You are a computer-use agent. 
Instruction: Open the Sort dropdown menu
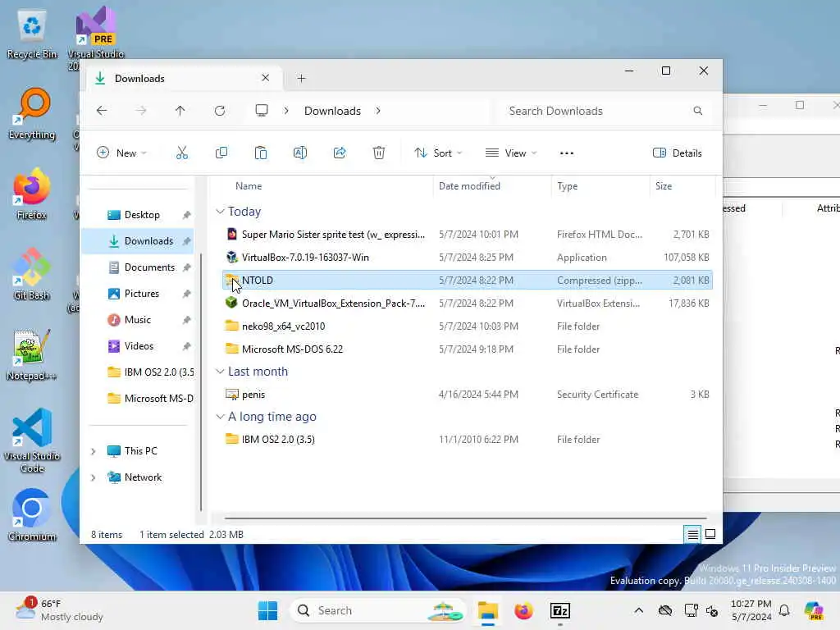438,153
